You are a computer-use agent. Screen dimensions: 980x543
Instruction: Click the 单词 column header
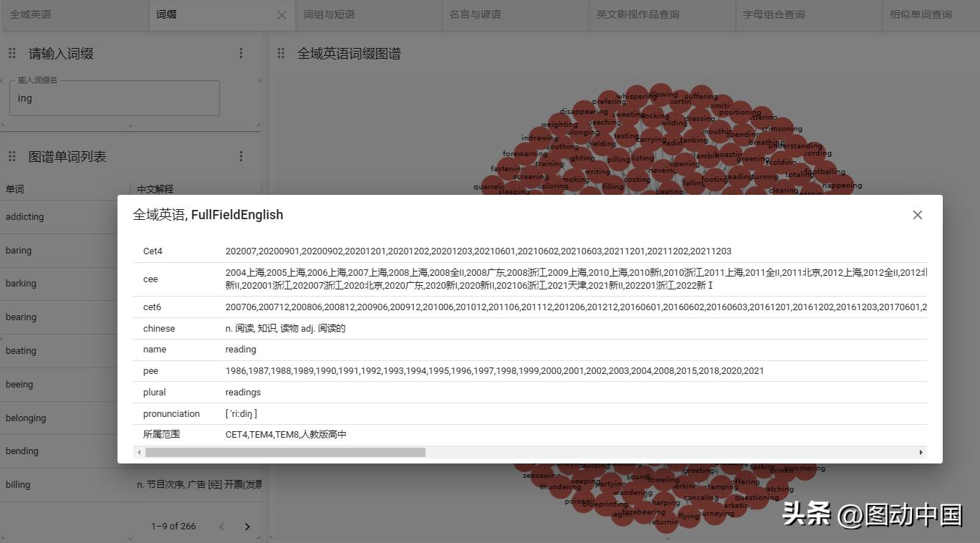(16, 189)
